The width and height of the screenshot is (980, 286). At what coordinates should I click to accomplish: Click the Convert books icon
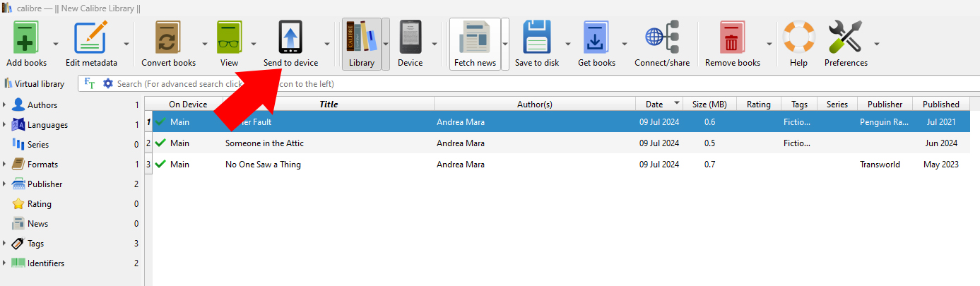(168, 38)
